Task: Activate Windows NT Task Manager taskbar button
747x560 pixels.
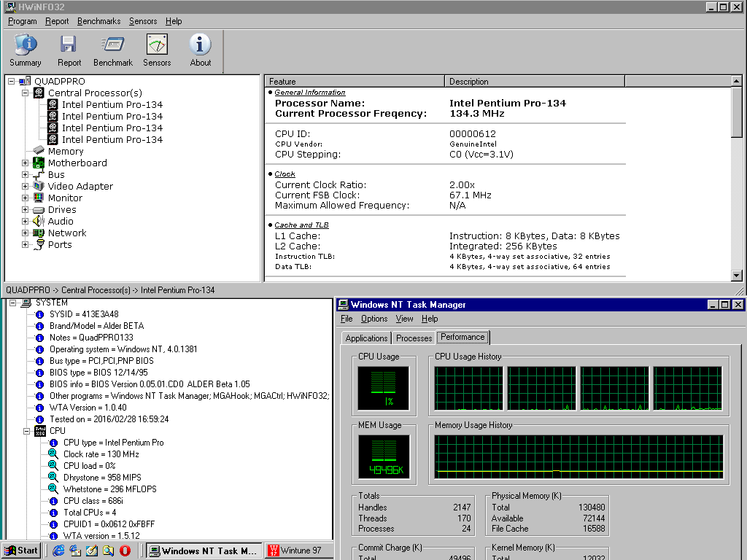Action: point(204,551)
